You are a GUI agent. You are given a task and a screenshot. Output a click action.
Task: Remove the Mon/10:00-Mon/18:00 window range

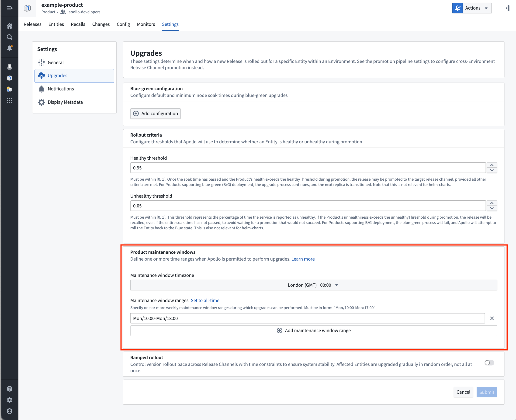tap(492, 318)
